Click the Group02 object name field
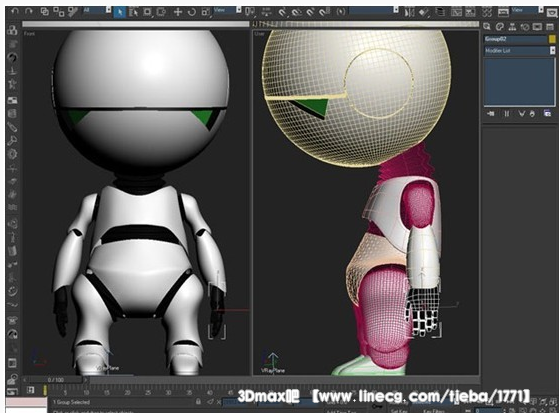Image resolution: width=559 pixels, height=413 pixels. tap(516, 39)
